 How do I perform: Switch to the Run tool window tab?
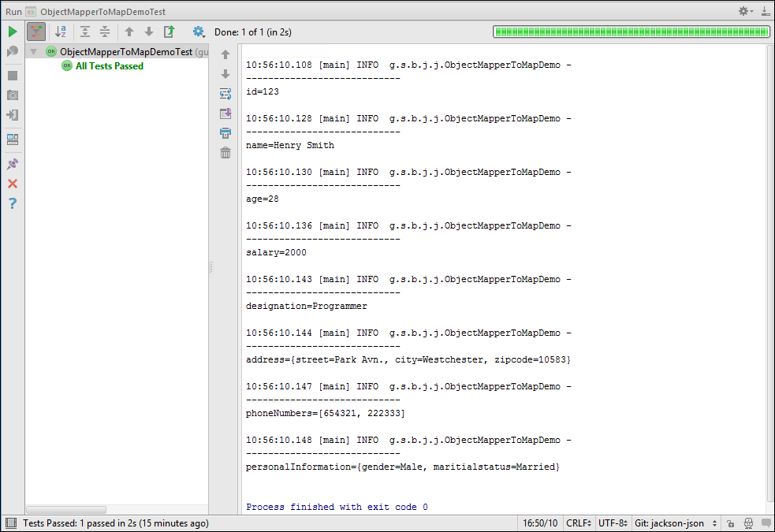[x=12, y=12]
